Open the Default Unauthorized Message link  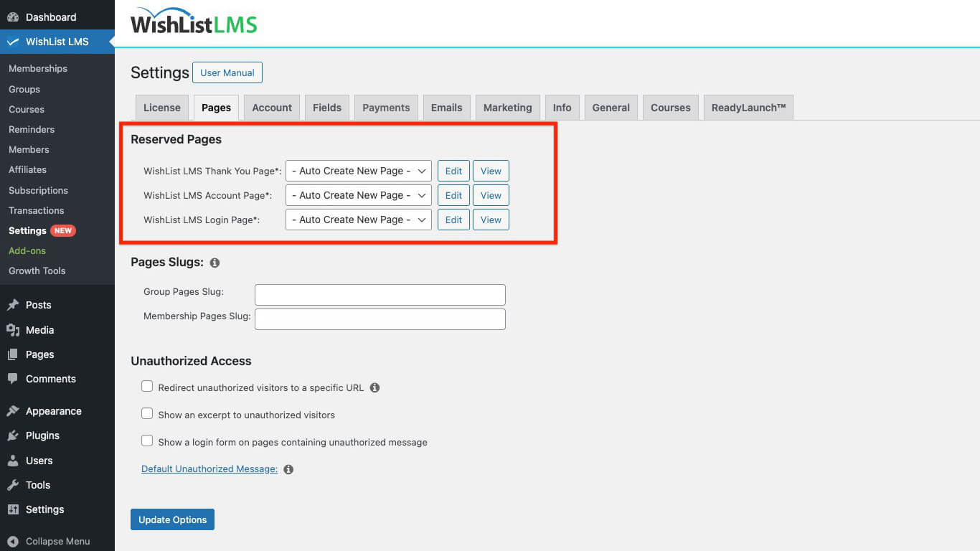pos(209,469)
